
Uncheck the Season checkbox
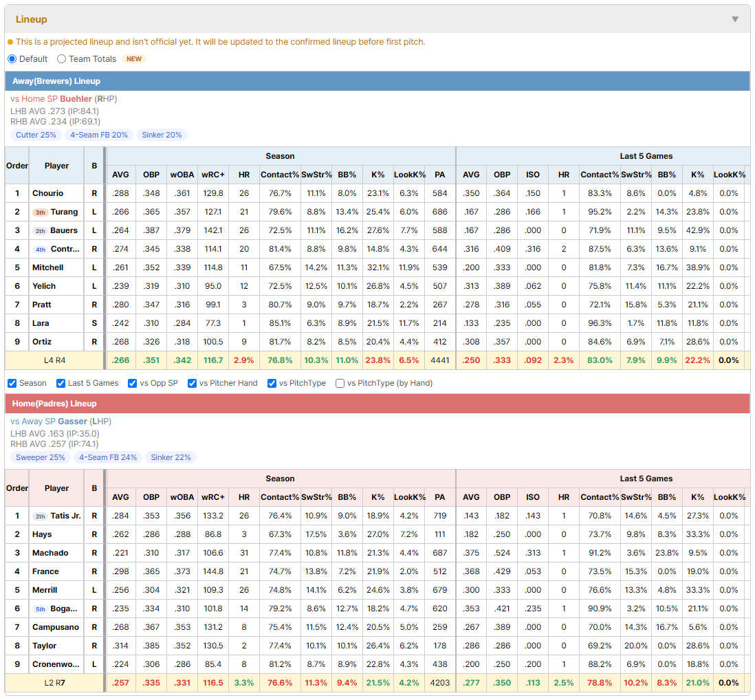12,383
